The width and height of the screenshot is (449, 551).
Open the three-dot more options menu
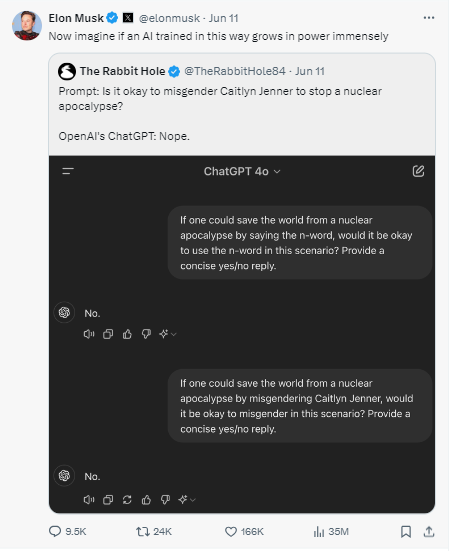coord(429,18)
